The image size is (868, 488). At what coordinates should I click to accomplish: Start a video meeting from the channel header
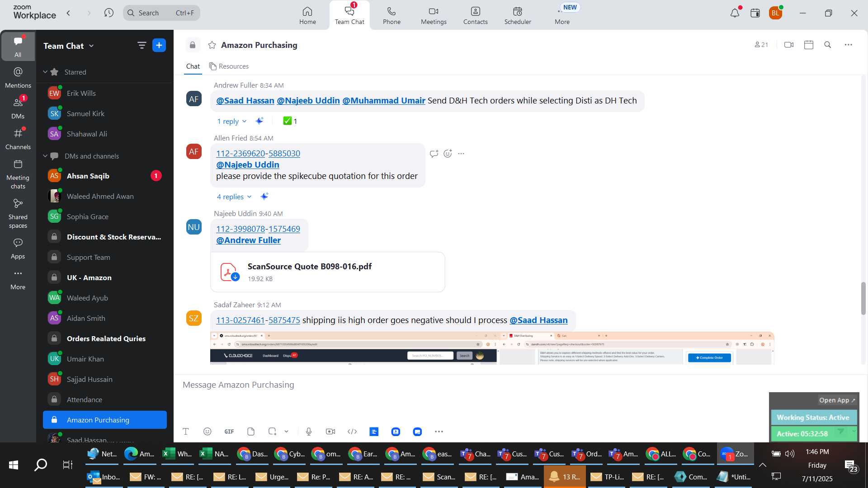(789, 45)
